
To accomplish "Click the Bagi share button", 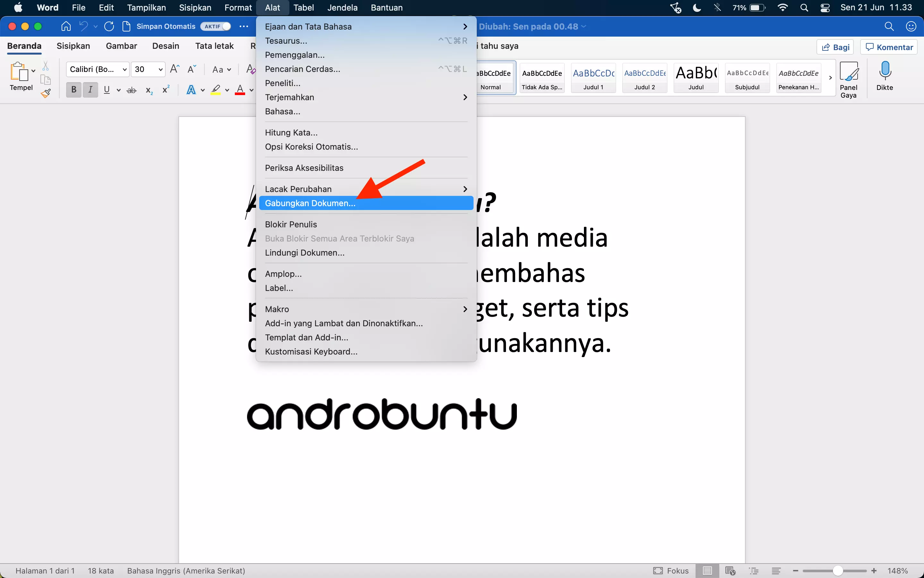I will [835, 47].
